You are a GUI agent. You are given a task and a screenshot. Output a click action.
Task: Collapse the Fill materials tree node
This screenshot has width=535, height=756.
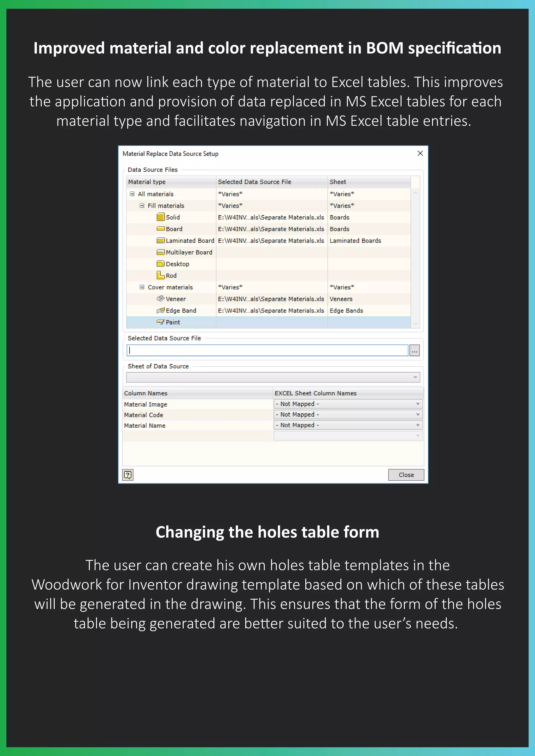(142, 205)
